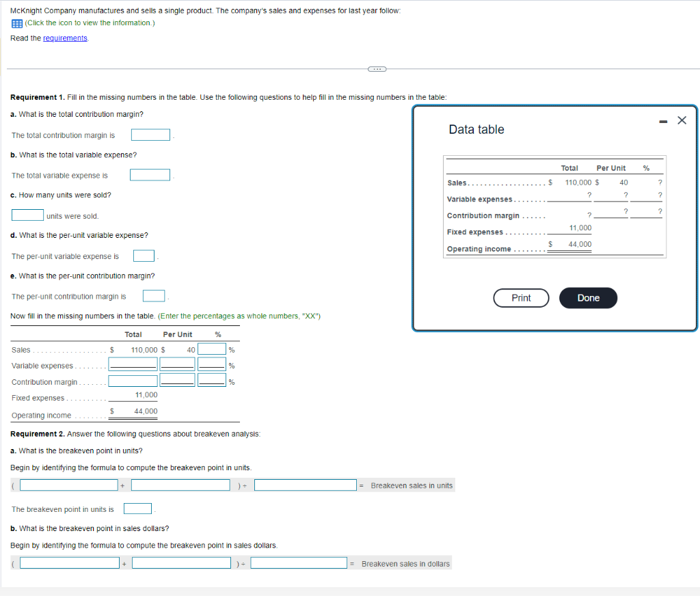
Task: Minimize the Data table dialog
Action: pos(663,122)
